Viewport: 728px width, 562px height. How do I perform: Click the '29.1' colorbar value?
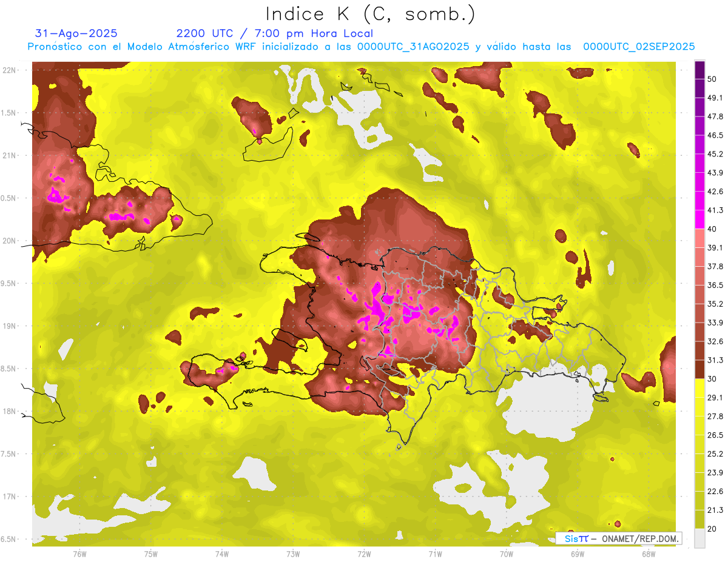tap(715, 397)
